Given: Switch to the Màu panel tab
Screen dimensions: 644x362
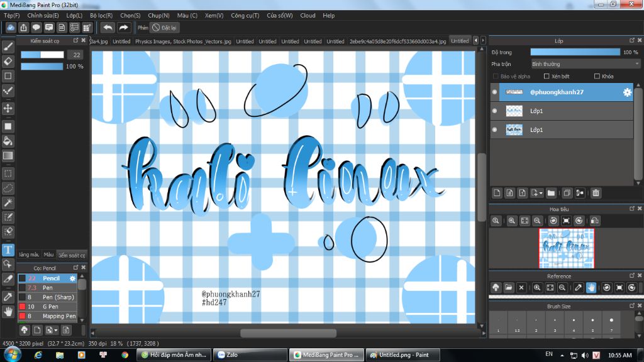Looking at the screenshot, I should pos(48,255).
